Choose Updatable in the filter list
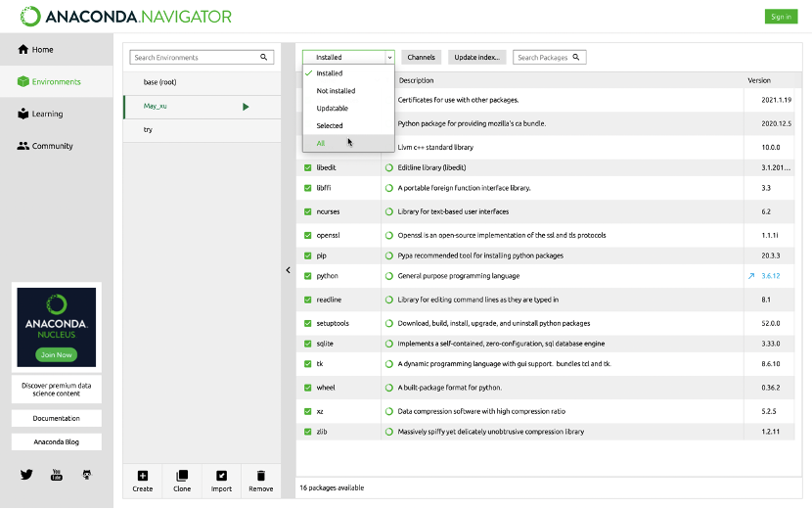This screenshot has width=812, height=509. click(348, 109)
